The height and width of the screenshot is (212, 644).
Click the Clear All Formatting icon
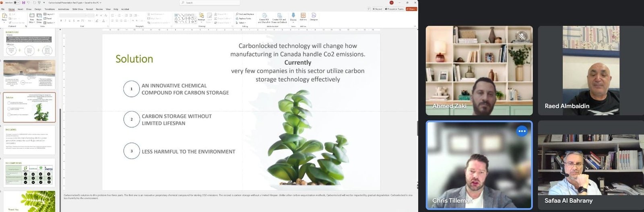[x=106, y=15]
